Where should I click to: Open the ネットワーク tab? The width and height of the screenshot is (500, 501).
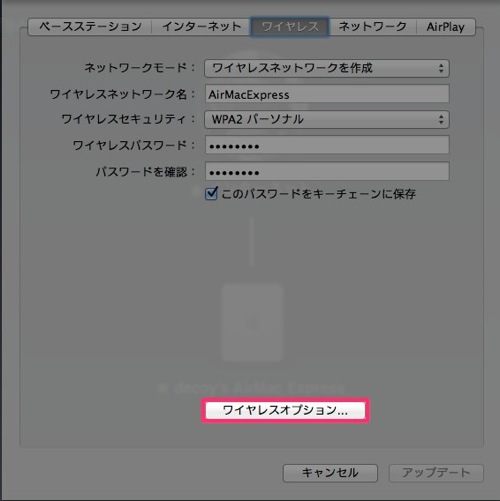(x=373, y=27)
